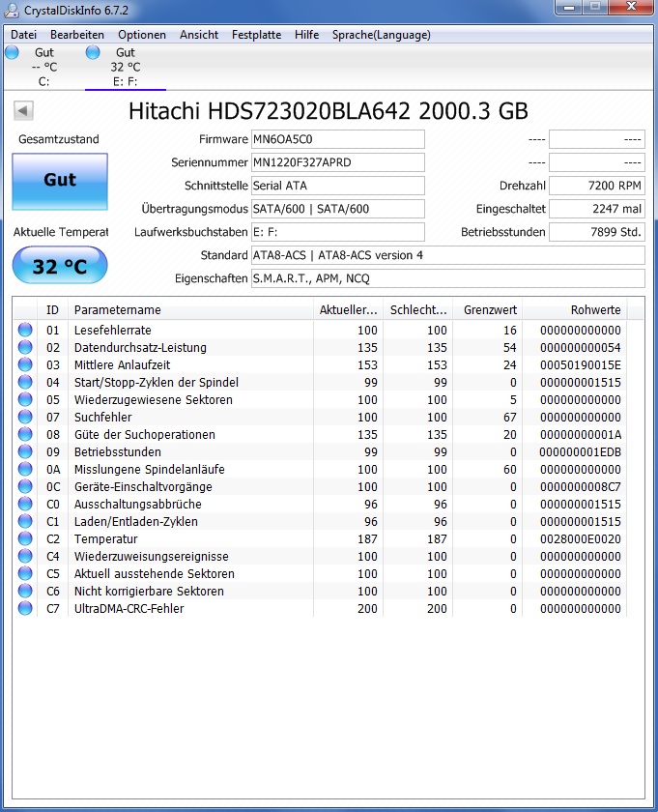
Task: Select the C: drive status orb
Action: click(x=12, y=52)
